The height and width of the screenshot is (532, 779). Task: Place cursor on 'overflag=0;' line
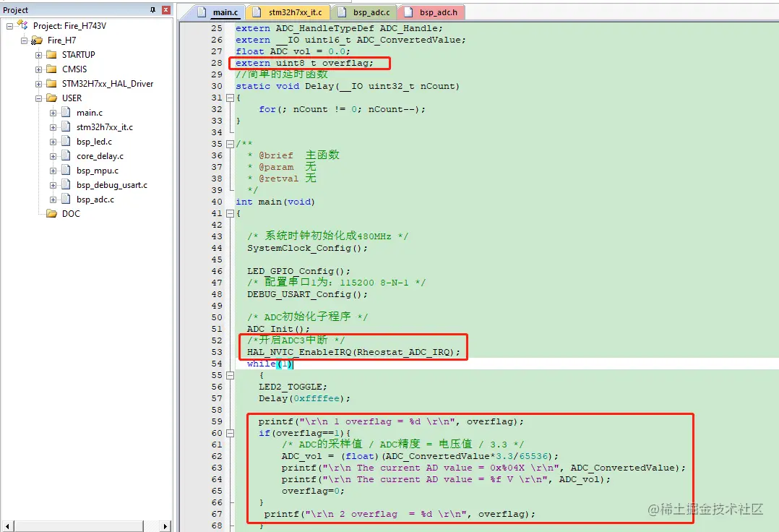(x=313, y=491)
